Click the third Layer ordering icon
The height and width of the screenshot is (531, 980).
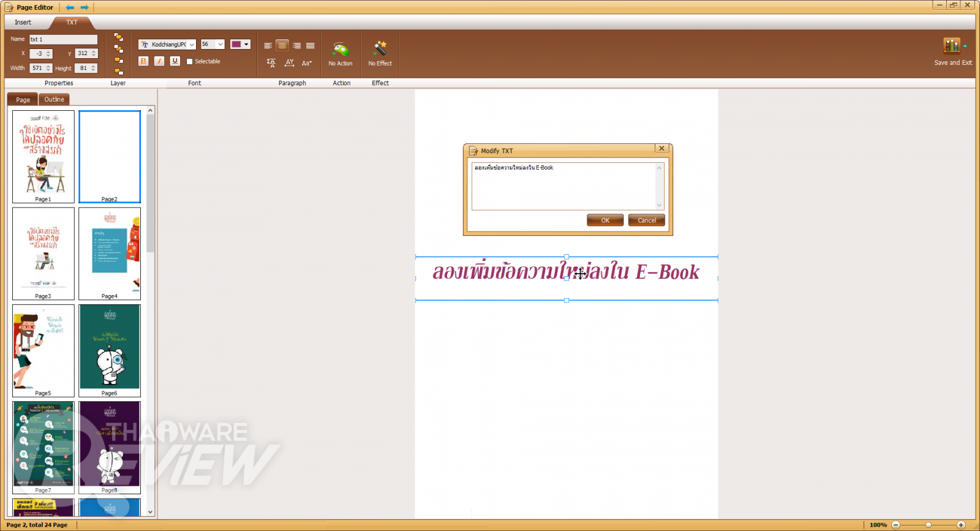point(119,60)
